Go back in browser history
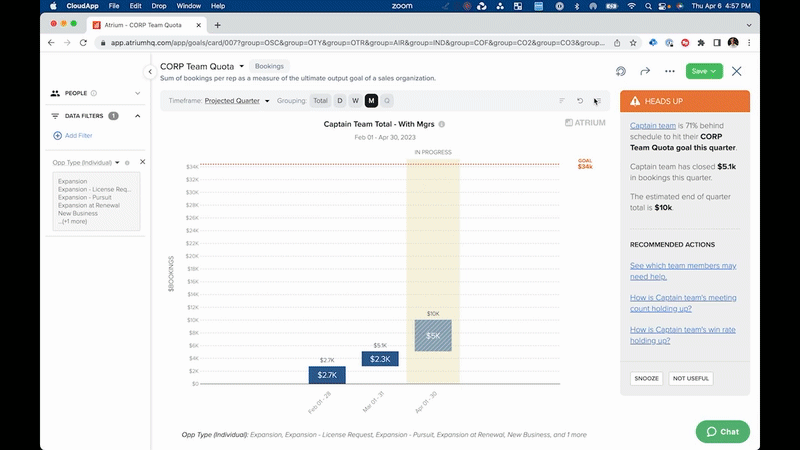This screenshot has width=800, height=450. tap(51, 43)
